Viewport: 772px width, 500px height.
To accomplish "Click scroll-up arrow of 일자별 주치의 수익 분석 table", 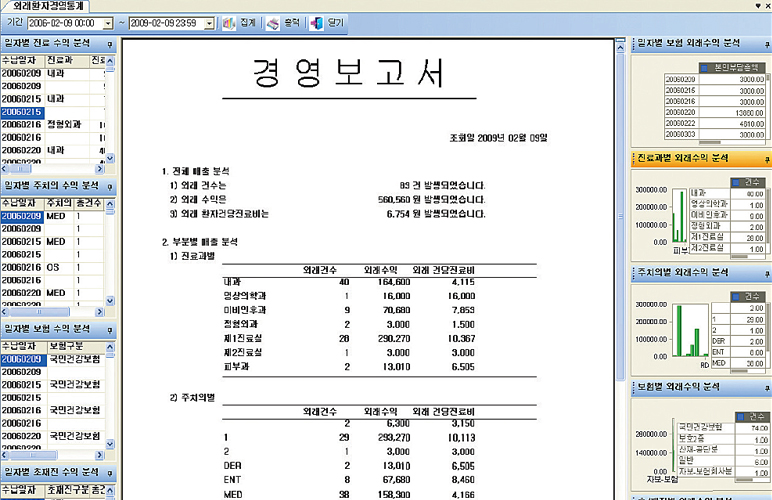I will click(110, 204).
